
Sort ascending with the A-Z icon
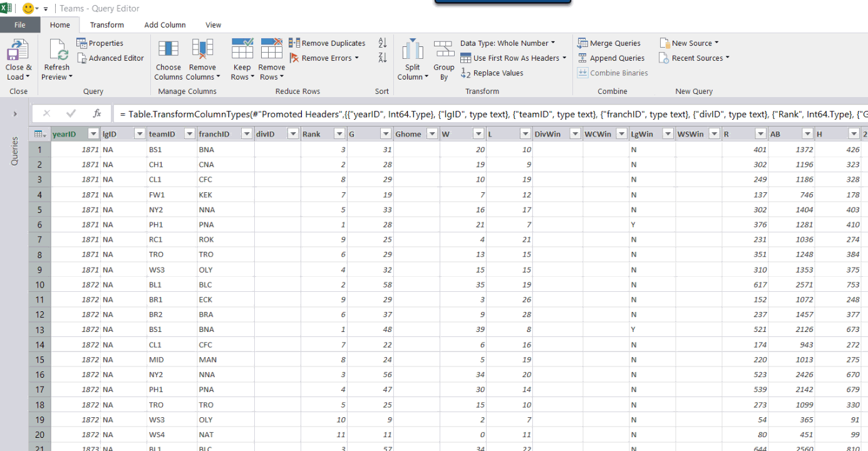pos(383,43)
